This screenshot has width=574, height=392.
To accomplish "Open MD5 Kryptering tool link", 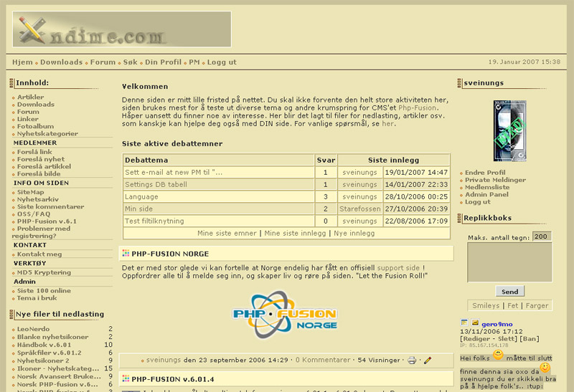I will point(44,272).
